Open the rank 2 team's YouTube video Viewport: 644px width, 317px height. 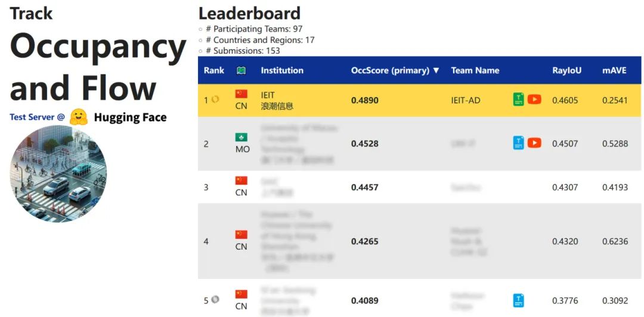click(x=534, y=143)
